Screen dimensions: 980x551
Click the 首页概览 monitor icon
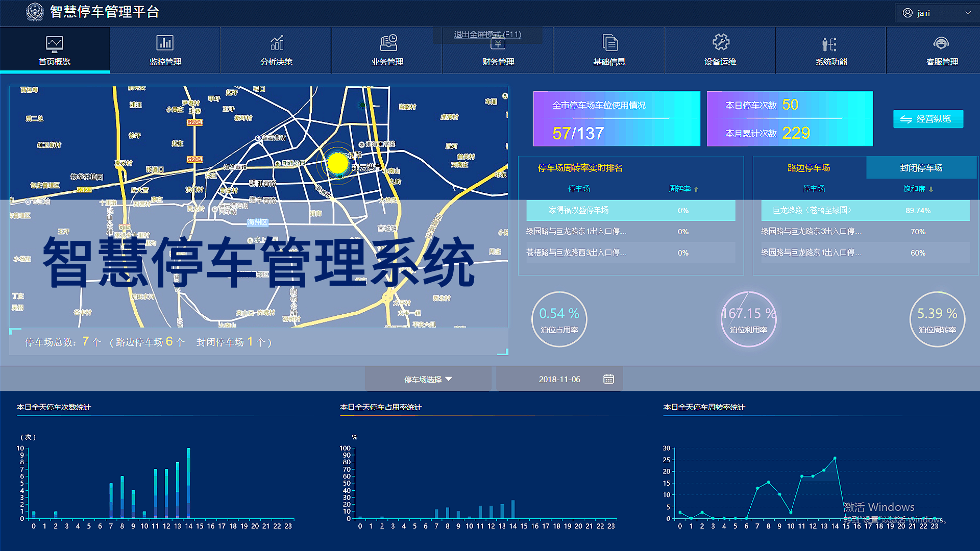click(55, 44)
